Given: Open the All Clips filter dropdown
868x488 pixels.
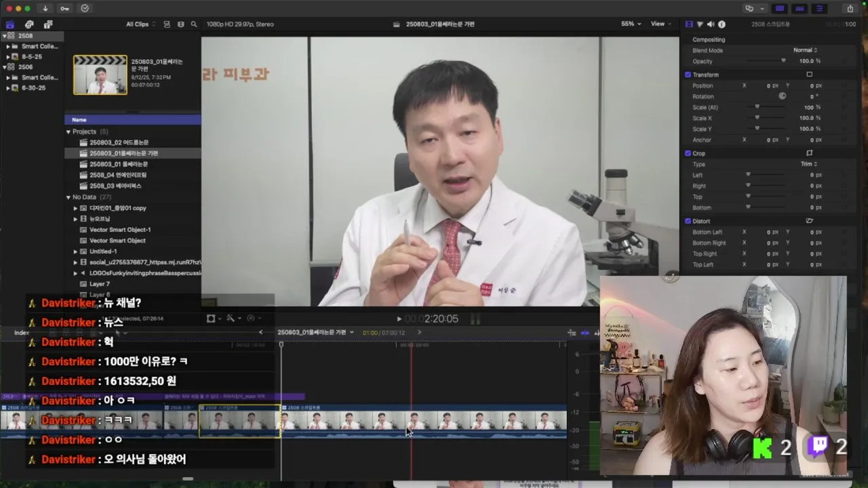Looking at the screenshot, I should 140,24.
